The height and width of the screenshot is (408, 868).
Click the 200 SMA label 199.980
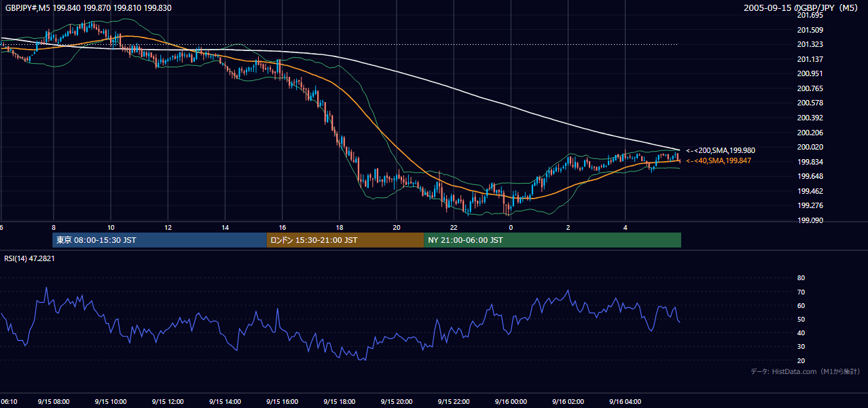[721, 150]
